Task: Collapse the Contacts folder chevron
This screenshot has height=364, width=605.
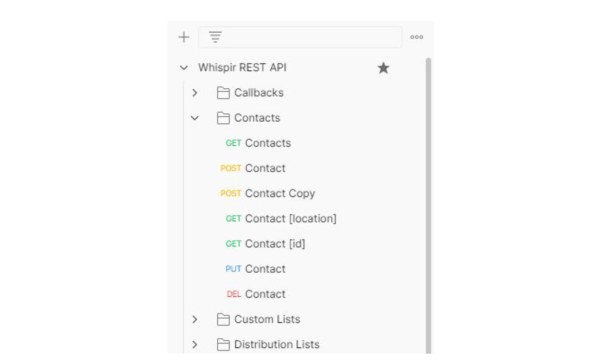Action: tap(195, 118)
